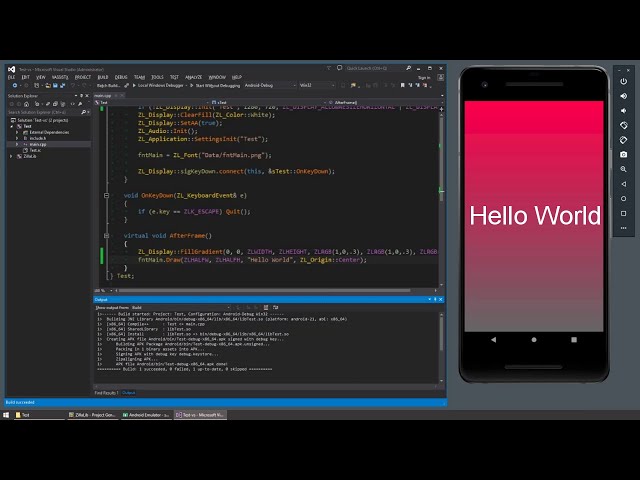Click the notifications filter funnel icon in title bar
This screenshot has width=640, height=480.
pos(329,68)
